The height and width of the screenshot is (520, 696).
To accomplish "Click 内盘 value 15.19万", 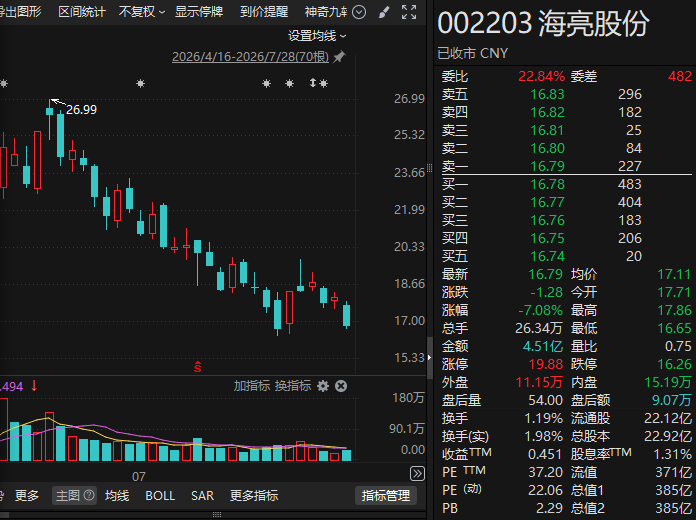I will coord(668,382).
